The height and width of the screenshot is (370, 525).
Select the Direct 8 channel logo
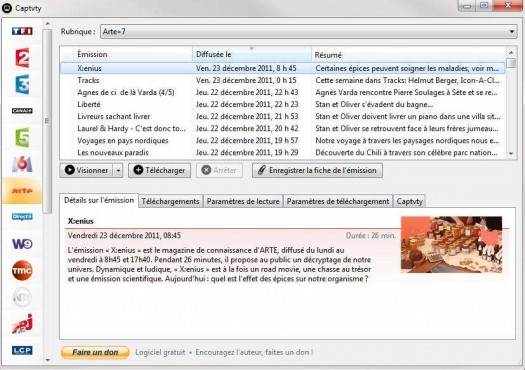(x=22, y=217)
